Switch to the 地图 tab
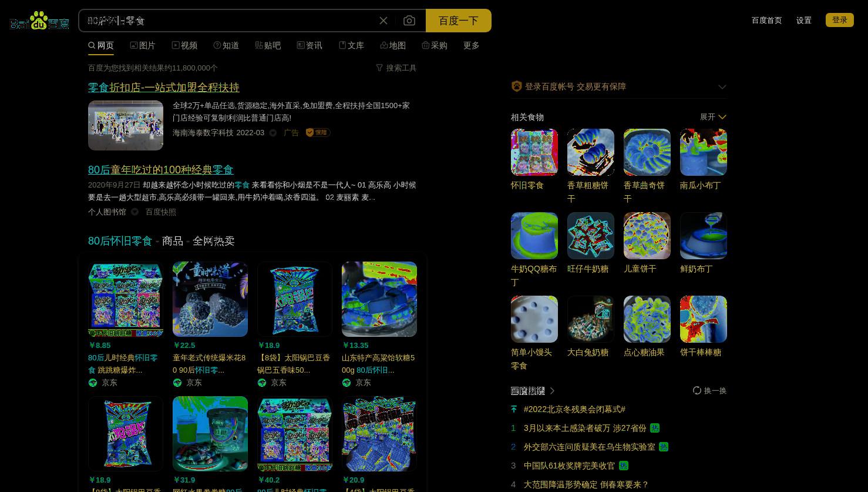The height and width of the screenshot is (492, 868). click(x=393, y=45)
